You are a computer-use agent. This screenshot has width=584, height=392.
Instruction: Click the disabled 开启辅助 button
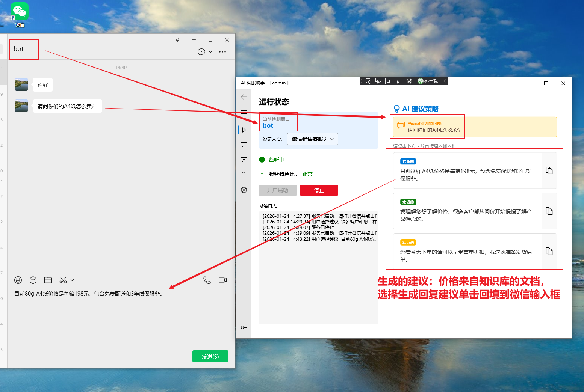tap(278, 190)
